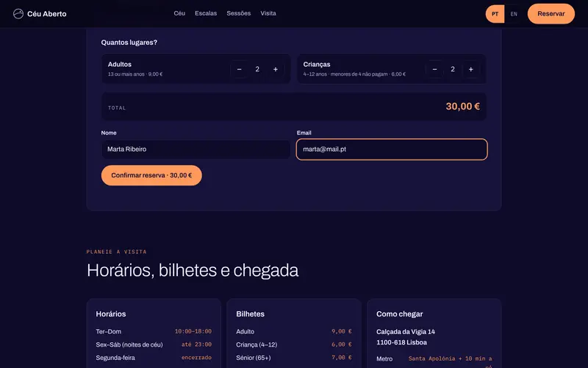Click the Crianças quantity value 2
Screen dimensions: 588x368
[x=453, y=69]
